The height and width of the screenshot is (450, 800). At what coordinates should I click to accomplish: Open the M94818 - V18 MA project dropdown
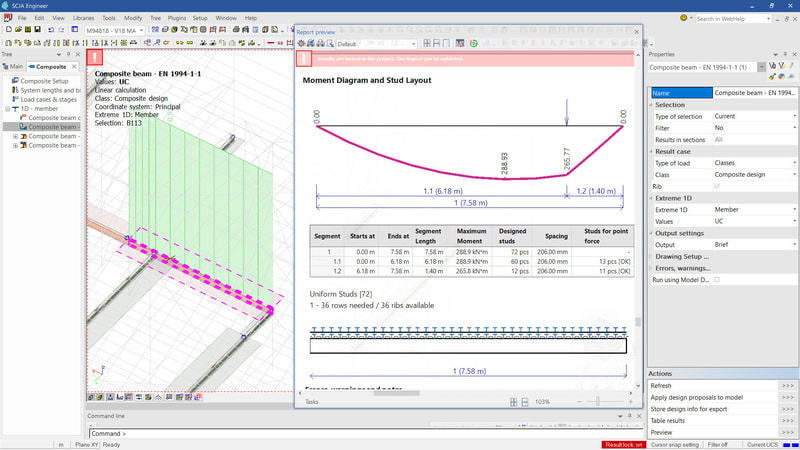pos(141,31)
